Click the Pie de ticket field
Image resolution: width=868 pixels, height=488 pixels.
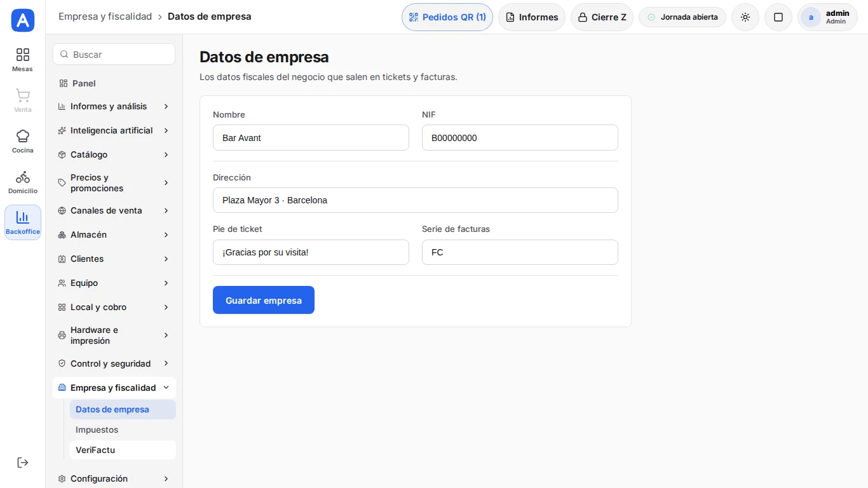[311, 252]
